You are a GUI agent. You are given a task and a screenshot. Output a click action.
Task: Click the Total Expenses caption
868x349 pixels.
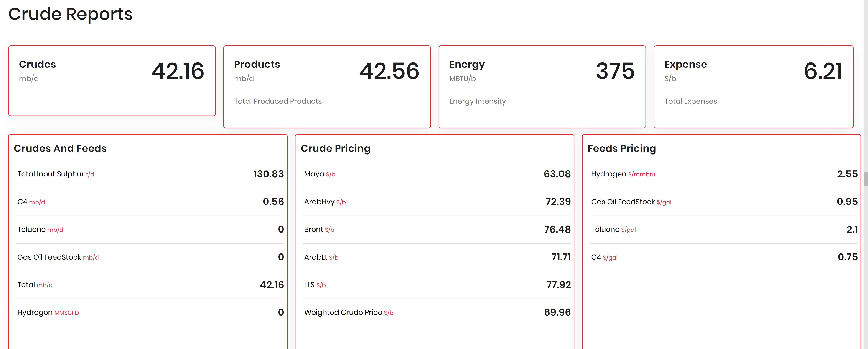(691, 101)
